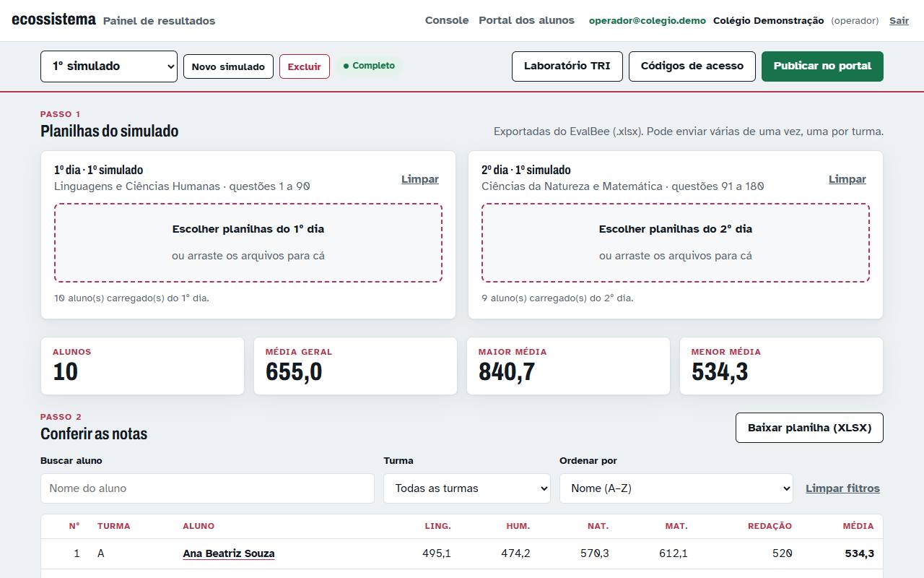924x578 pixels.
Task: Focus the 'Nome do aluno' search field
Action: point(208,488)
